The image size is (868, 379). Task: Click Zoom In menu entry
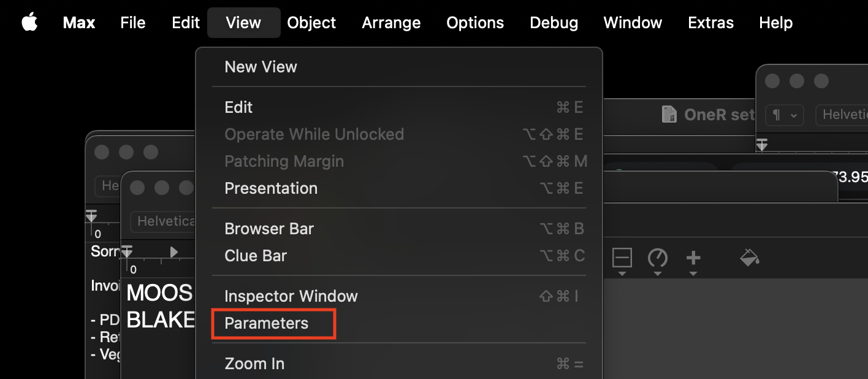pos(254,364)
